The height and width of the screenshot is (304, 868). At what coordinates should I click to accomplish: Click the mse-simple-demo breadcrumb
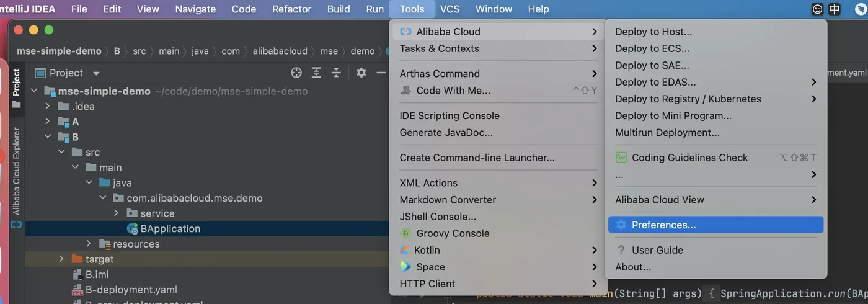tap(59, 51)
